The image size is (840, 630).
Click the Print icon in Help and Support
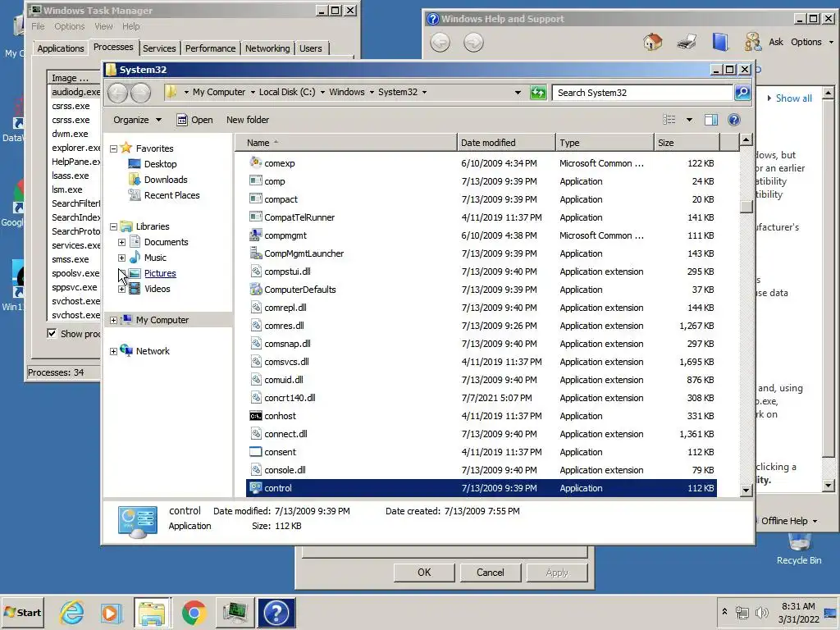pos(687,42)
